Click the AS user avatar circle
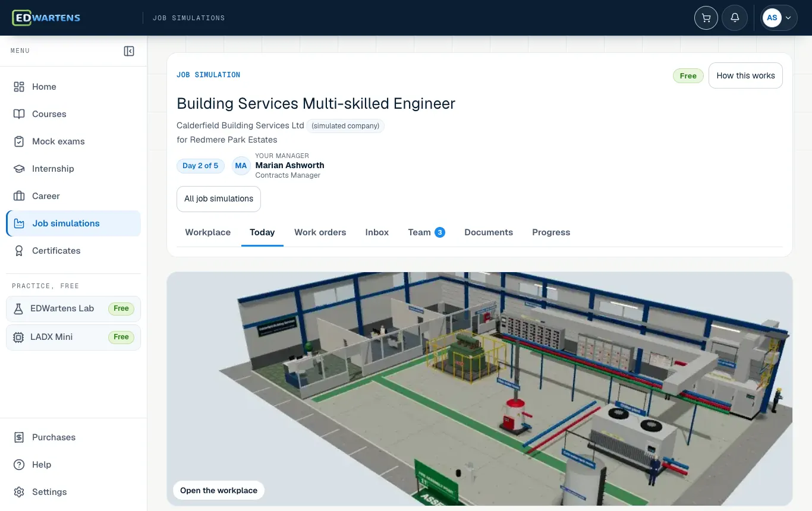The height and width of the screenshot is (511, 812). 772,18
